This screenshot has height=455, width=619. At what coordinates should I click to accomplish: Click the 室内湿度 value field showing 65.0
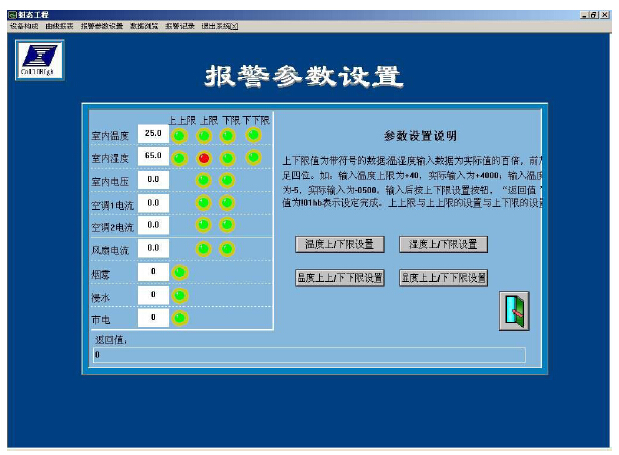pyautogui.click(x=153, y=157)
